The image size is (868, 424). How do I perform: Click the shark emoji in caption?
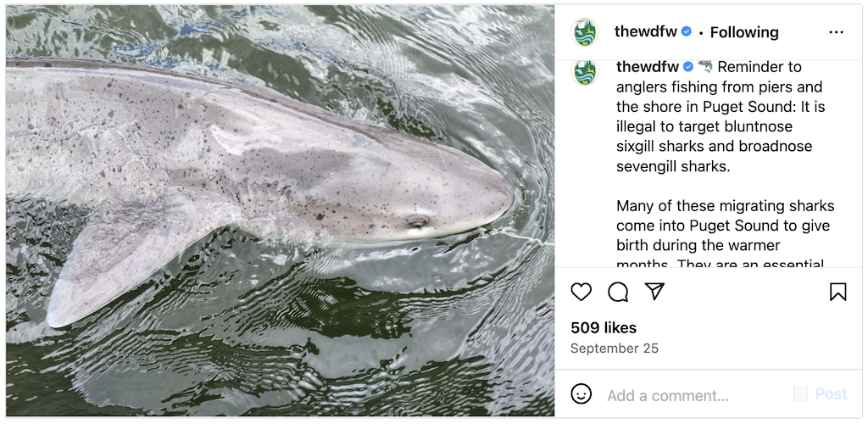click(x=705, y=67)
